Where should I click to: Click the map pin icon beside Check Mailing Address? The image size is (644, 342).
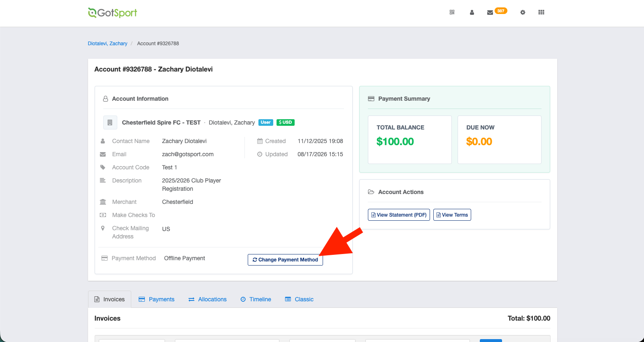tap(103, 228)
